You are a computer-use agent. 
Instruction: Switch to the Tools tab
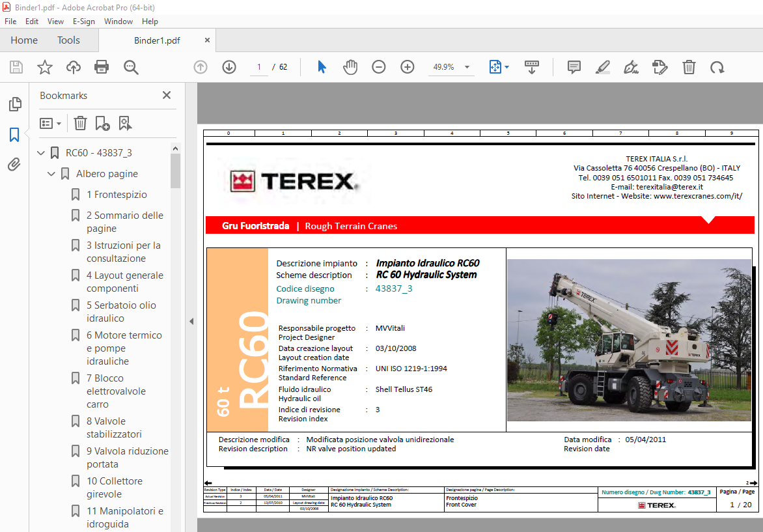(68, 40)
